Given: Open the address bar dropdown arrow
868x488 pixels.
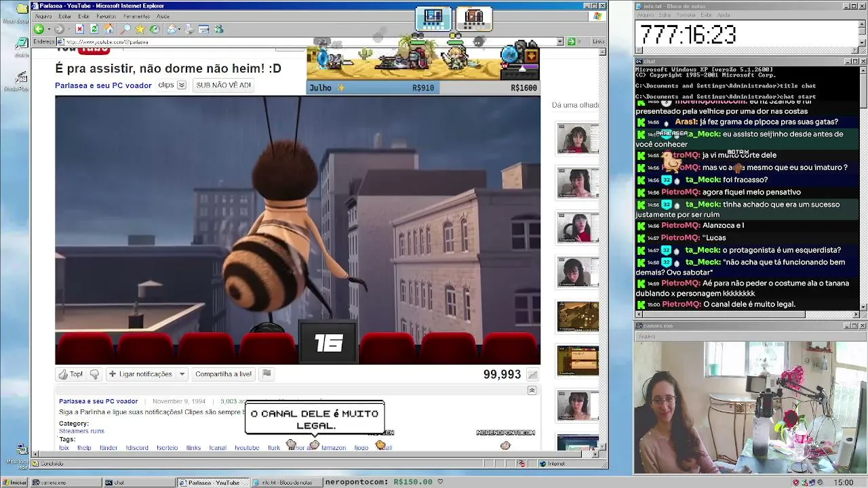Looking at the screenshot, I should [560, 41].
